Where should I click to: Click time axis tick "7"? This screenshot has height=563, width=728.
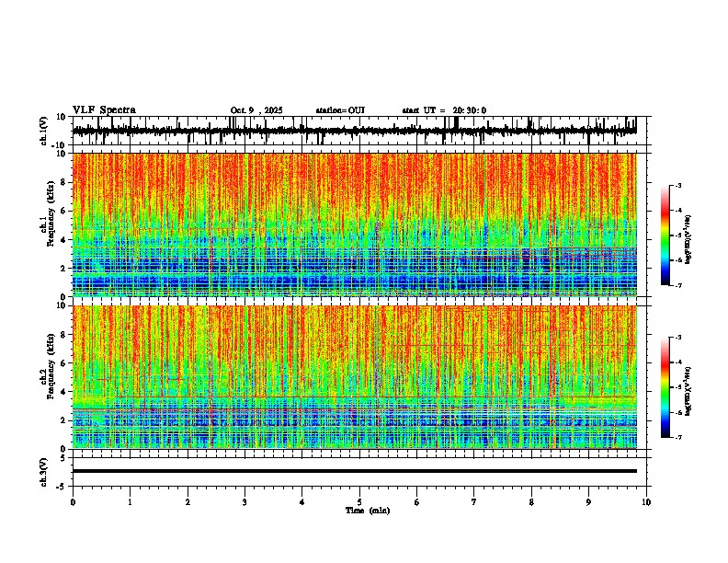point(474,502)
